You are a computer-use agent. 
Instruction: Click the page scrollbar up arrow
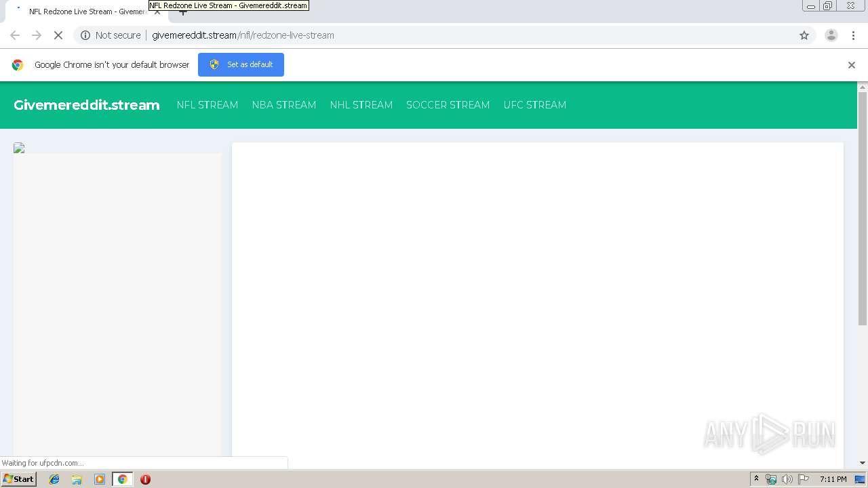[x=863, y=87]
